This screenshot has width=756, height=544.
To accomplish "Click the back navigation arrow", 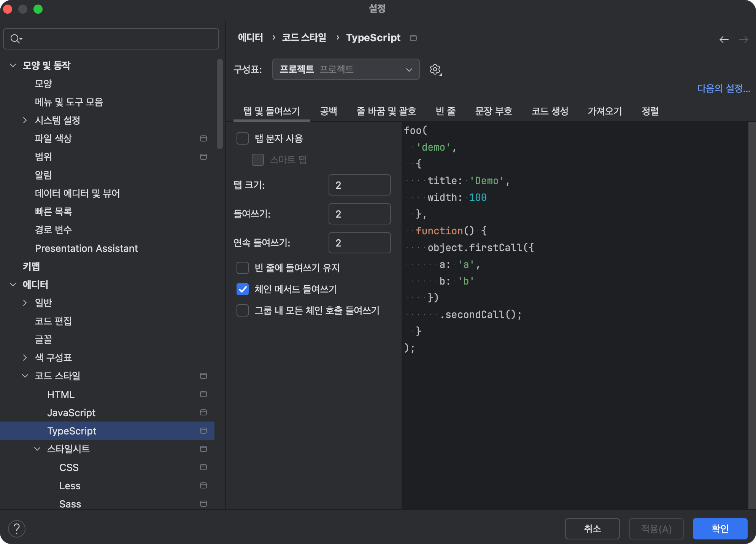I will coord(724,40).
